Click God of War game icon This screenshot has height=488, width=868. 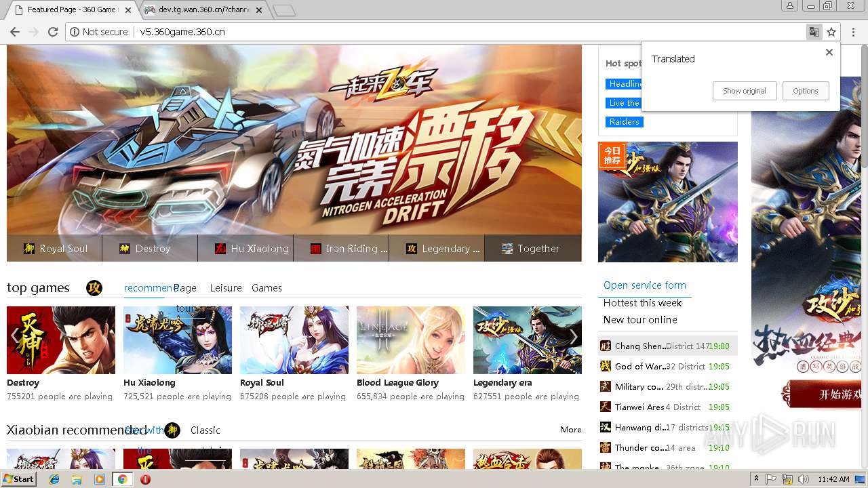[x=606, y=366]
